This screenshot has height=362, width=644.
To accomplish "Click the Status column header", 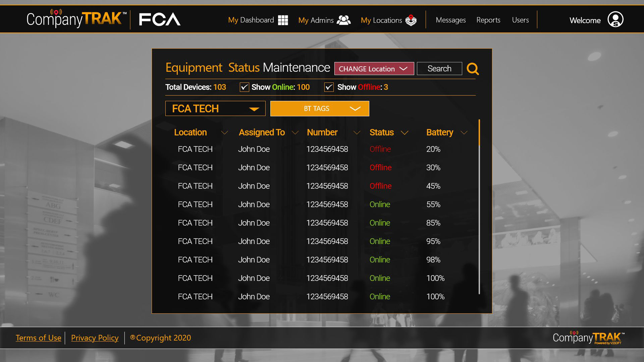I will pyautogui.click(x=381, y=132).
